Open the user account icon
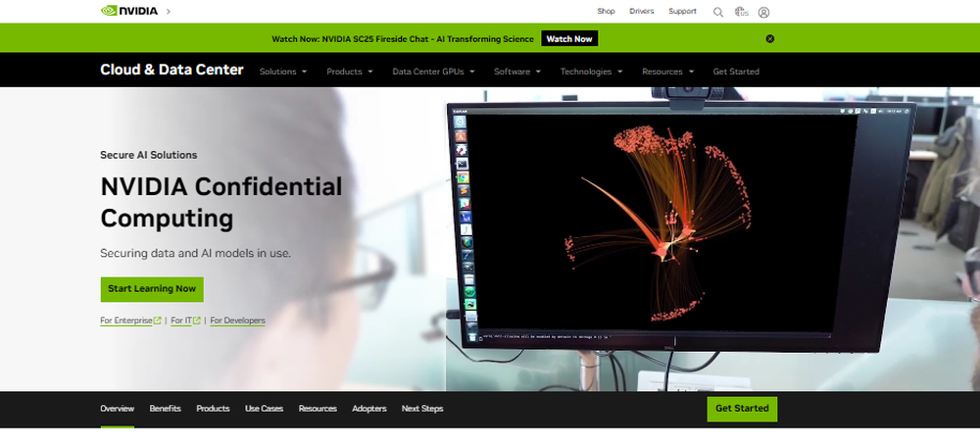The height and width of the screenshot is (447, 980). 763,12
